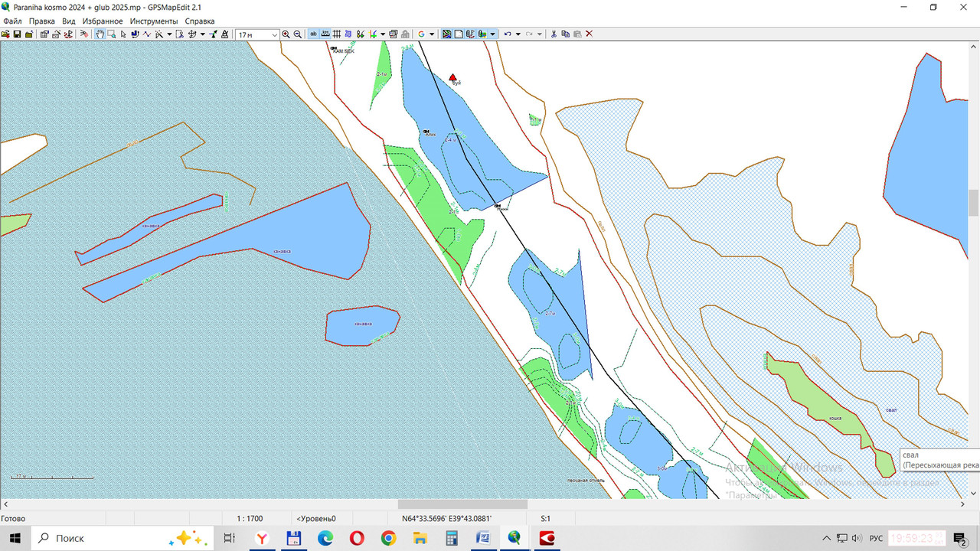Copy selection with the copy icon
Screen dimensions: 980x551
point(565,34)
